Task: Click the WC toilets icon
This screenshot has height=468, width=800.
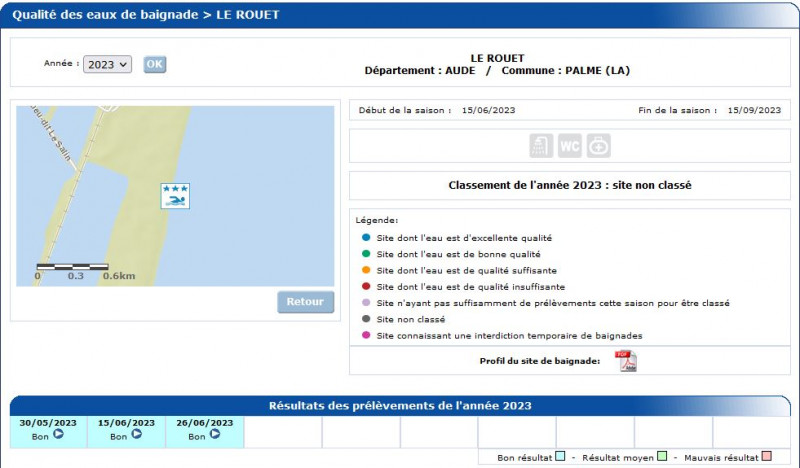Action: [x=570, y=146]
